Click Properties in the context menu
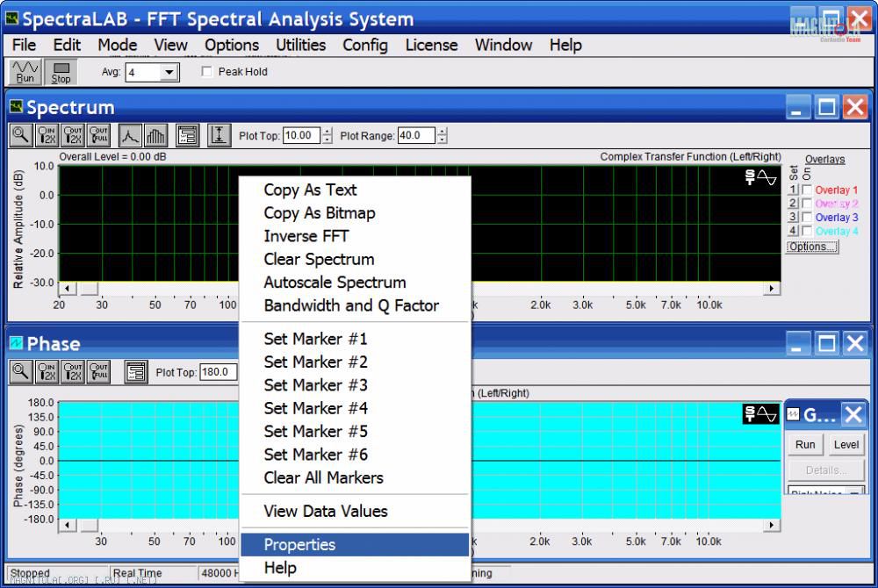 (355, 545)
